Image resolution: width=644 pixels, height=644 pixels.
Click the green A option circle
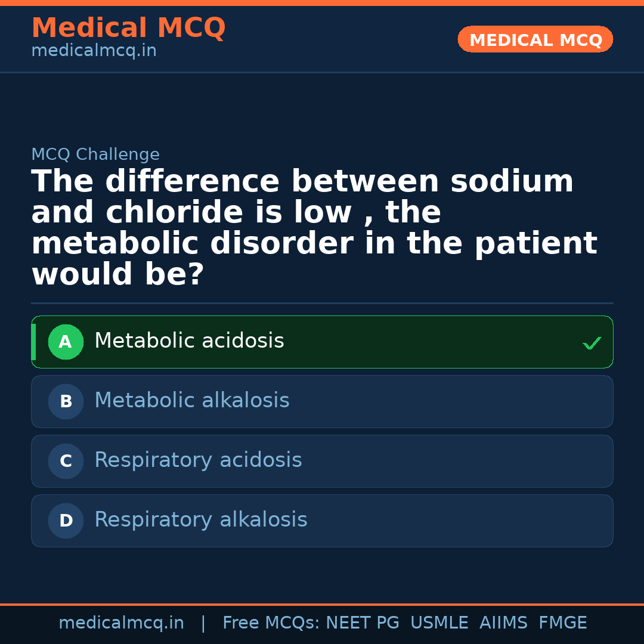tap(66, 342)
